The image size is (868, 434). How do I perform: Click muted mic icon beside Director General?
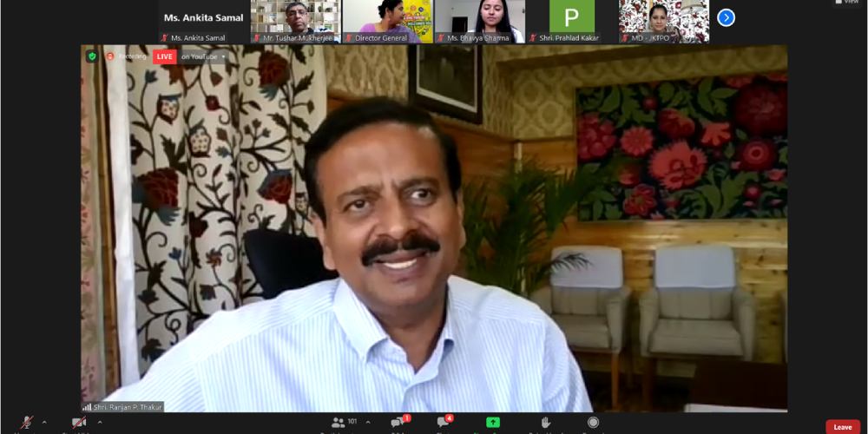(349, 38)
